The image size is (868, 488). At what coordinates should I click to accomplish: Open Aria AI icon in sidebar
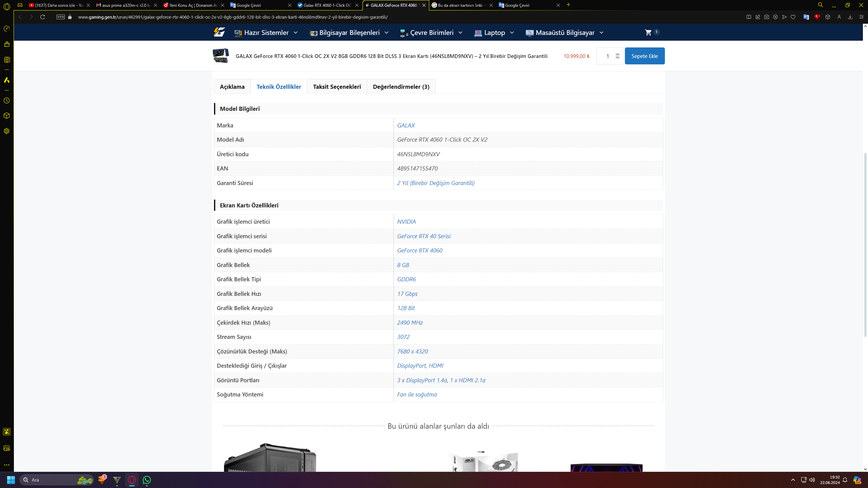pos(7,80)
